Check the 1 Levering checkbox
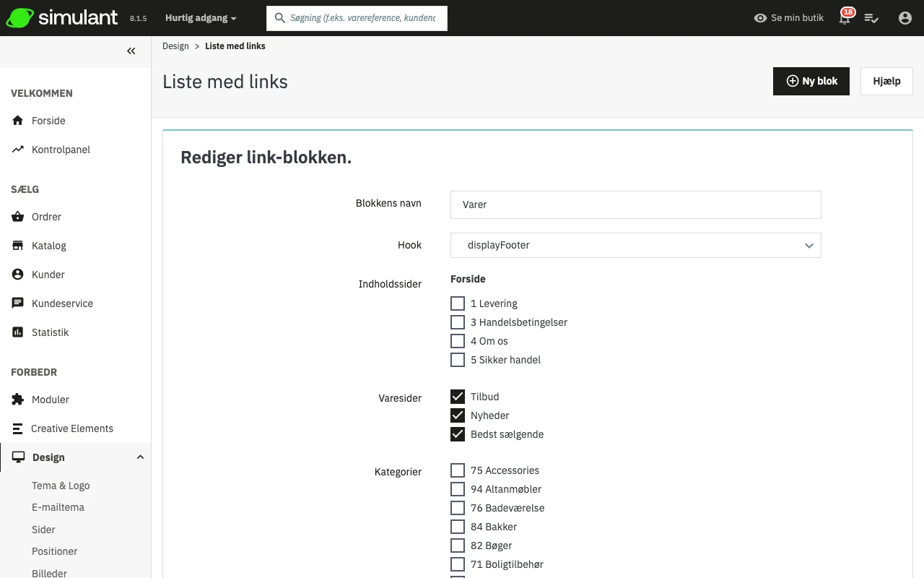 pos(458,303)
